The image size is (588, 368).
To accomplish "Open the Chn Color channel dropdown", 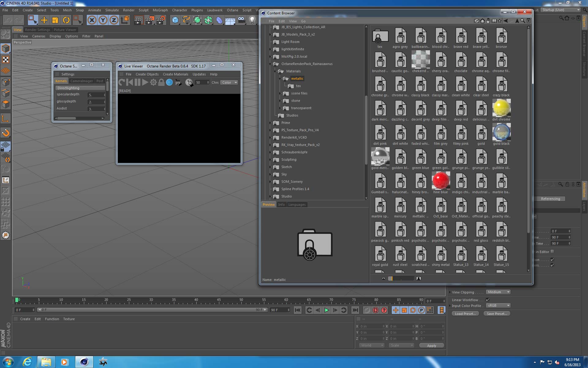I will [229, 82].
